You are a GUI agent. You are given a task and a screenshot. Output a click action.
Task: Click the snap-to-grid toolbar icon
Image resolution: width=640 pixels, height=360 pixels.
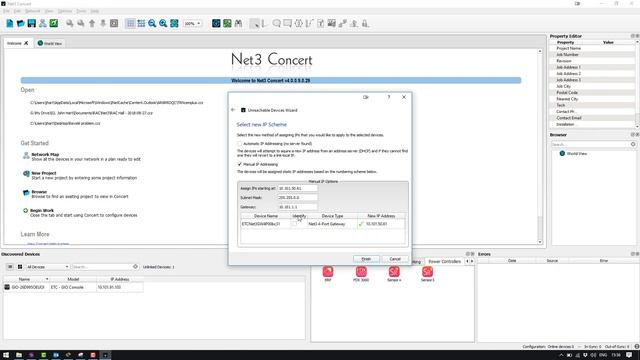pos(141,23)
